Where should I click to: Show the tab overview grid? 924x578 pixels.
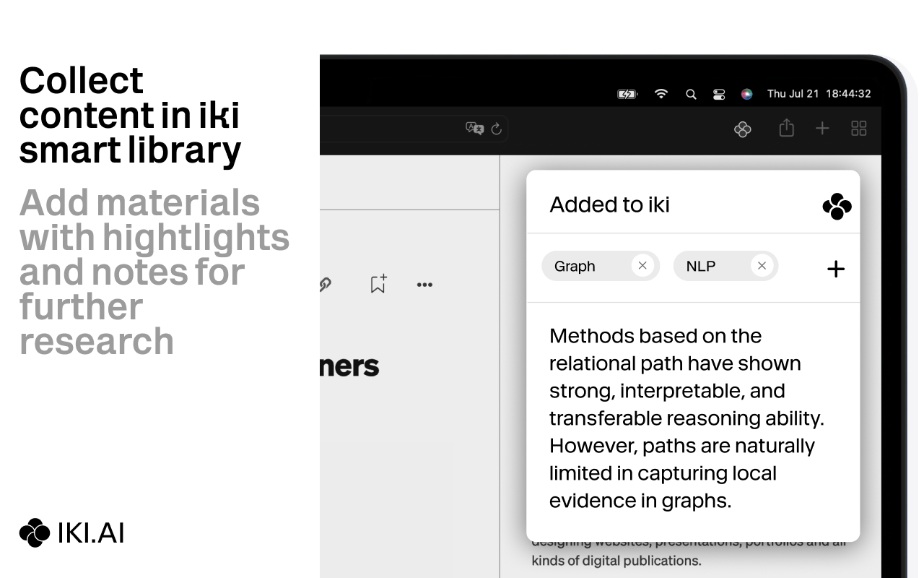(858, 128)
